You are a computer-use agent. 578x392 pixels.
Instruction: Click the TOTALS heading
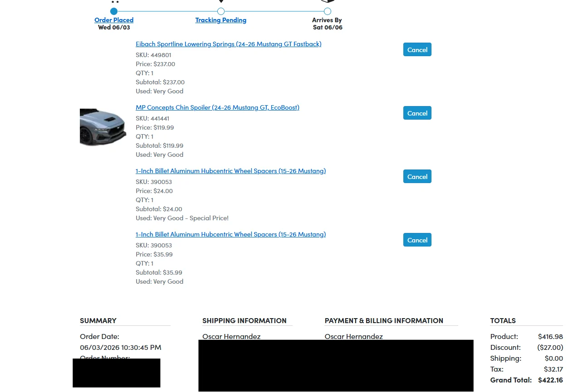[x=503, y=320]
